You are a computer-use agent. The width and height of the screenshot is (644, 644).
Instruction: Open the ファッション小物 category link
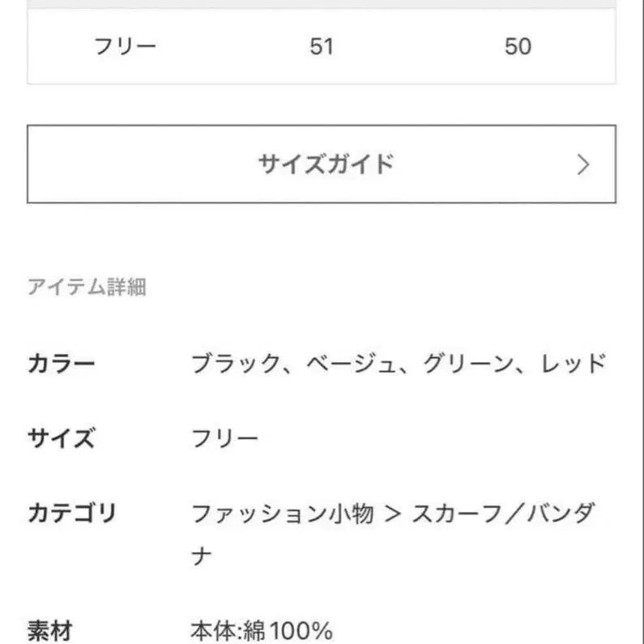pyautogui.click(x=282, y=513)
